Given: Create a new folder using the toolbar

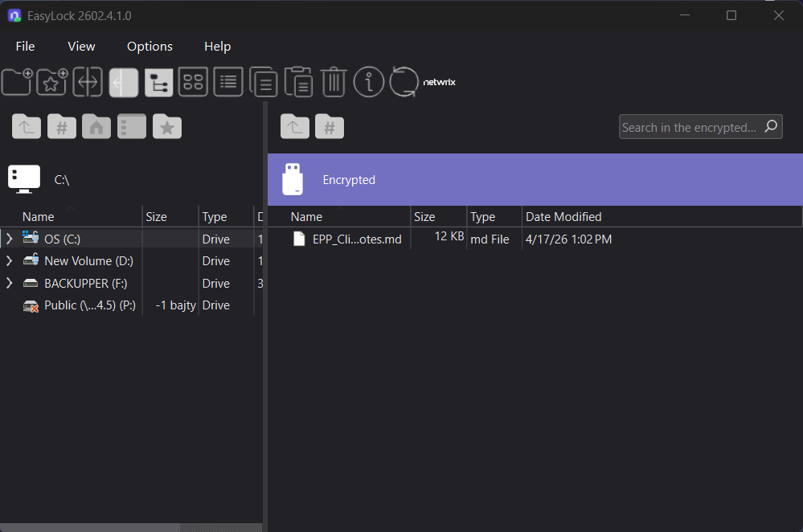Looking at the screenshot, I should point(16,82).
